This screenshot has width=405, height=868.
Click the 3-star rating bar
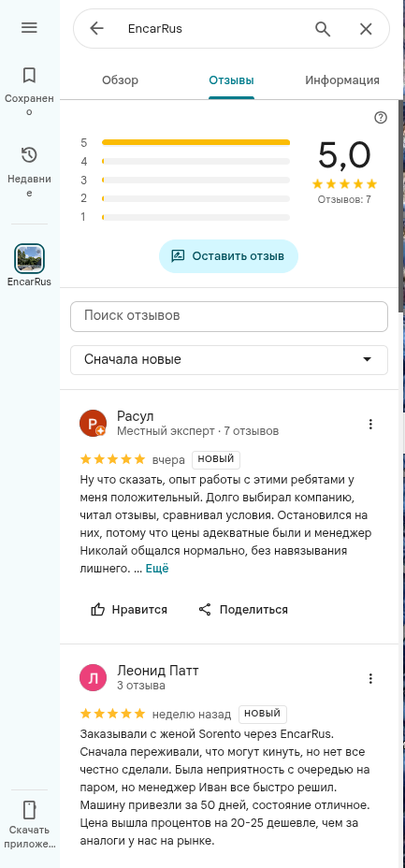tap(195, 180)
